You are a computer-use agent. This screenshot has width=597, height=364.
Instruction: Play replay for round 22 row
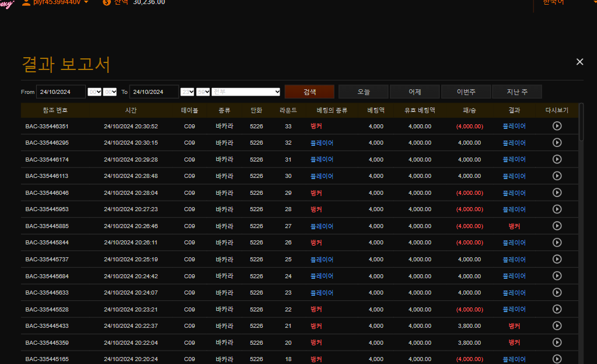[557, 309]
